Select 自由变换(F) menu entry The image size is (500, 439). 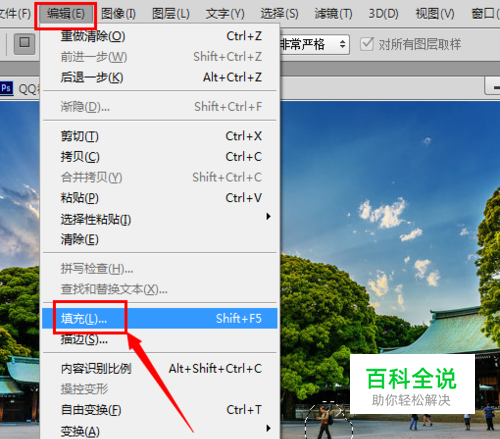(x=160, y=410)
